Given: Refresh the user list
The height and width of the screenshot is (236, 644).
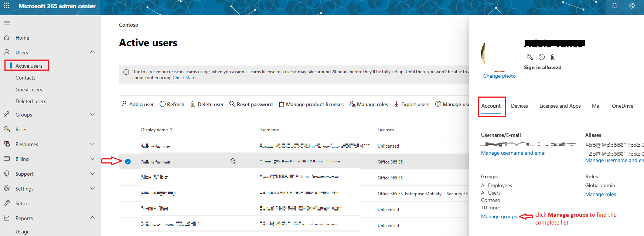Looking at the screenshot, I should [172, 104].
